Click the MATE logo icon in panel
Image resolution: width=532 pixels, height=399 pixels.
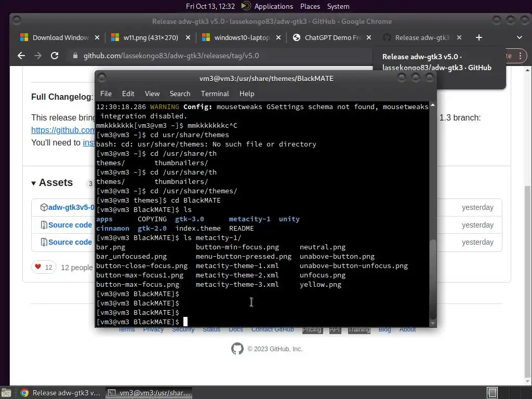coord(246,6)
